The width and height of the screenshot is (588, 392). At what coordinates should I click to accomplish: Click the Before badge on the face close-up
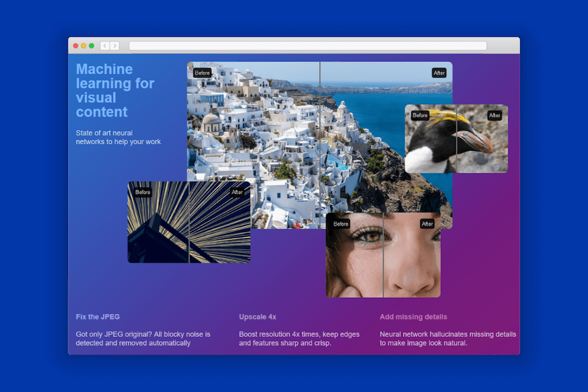pos(340,224)
